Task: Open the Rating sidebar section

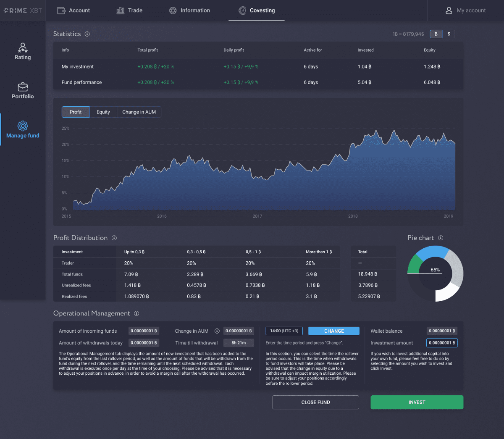Action: pos(23,52)
